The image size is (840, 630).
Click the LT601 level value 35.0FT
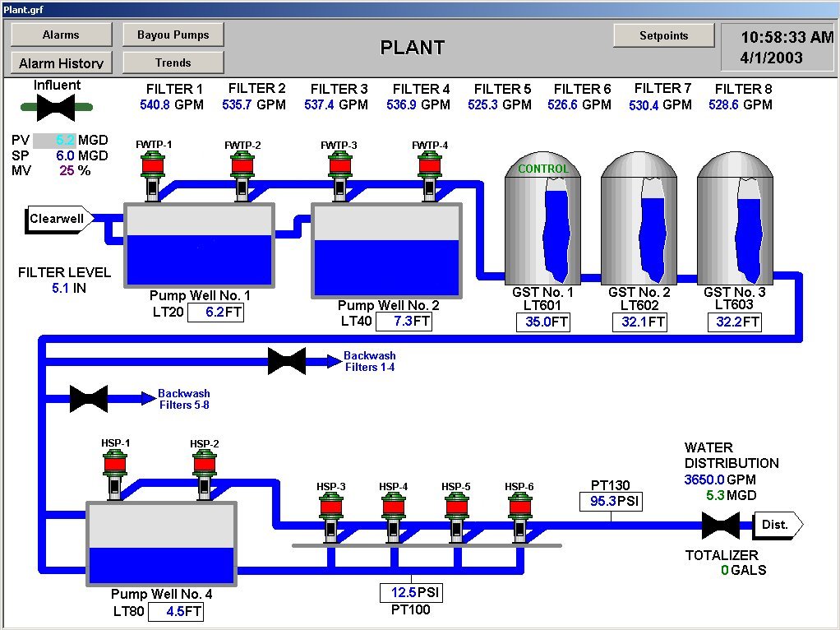click(x=543, y=322)
